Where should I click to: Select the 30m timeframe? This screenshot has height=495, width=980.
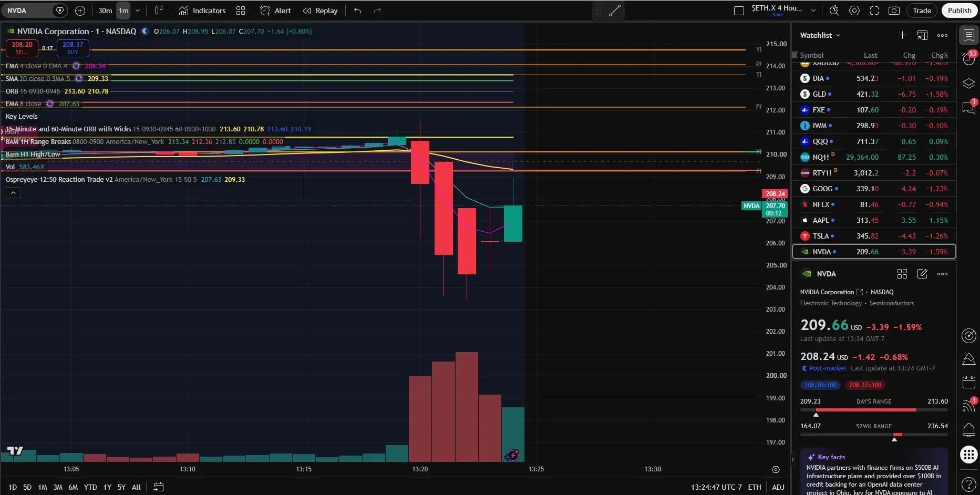(x=105, y=11)
